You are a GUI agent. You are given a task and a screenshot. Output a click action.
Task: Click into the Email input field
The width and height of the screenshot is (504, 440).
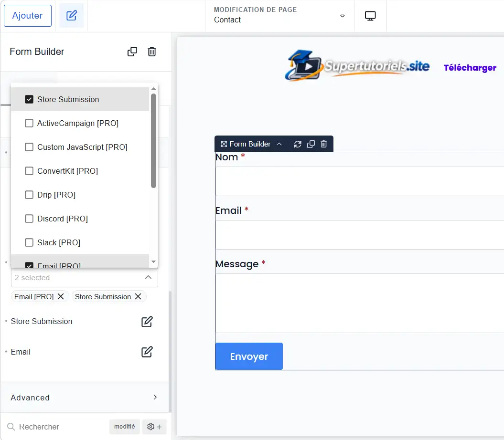pos(360,235)
